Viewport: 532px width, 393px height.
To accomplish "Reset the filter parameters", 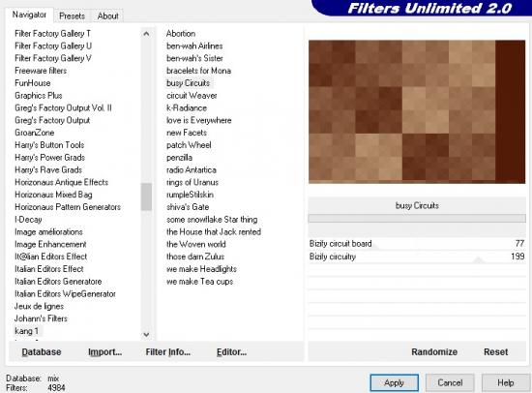I will (x=495, y=352).
